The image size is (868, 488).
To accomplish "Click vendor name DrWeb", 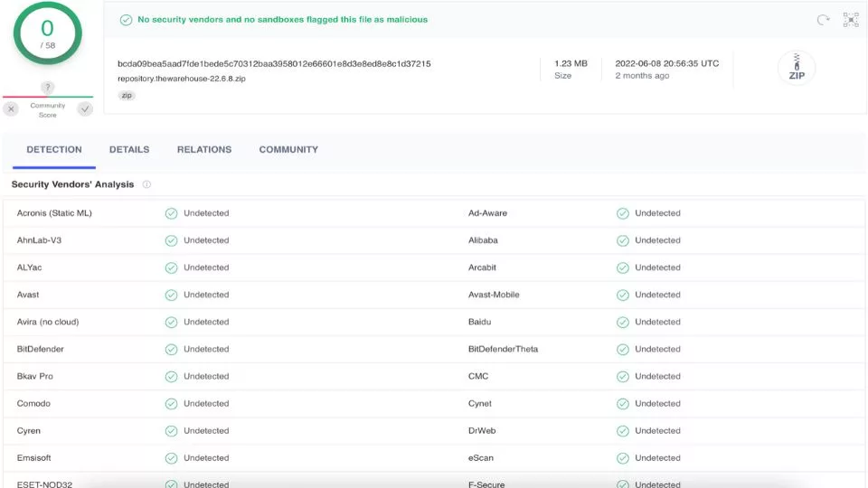I will [x=482, y=430].
